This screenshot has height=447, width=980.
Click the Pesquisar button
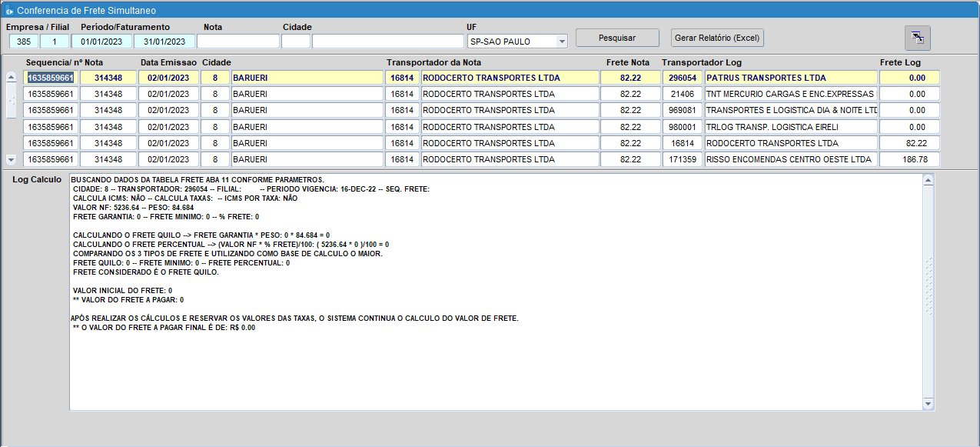[617, 38]
